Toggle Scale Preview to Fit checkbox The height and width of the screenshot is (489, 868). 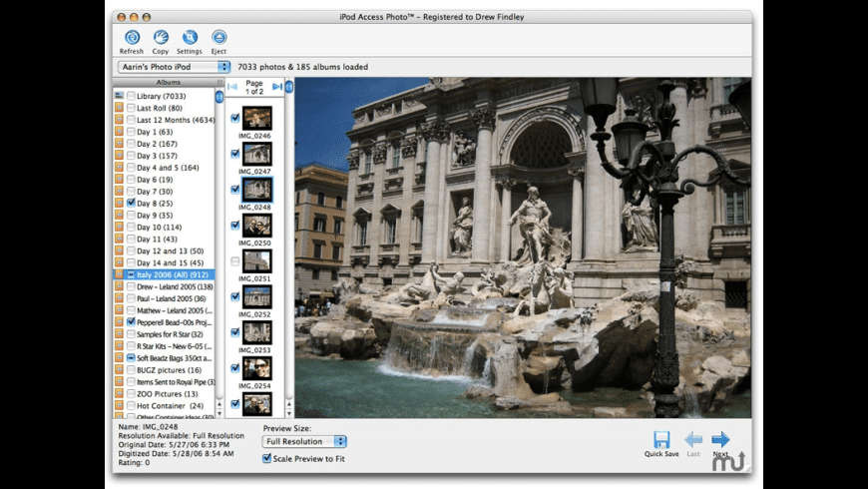coord(266,458)
